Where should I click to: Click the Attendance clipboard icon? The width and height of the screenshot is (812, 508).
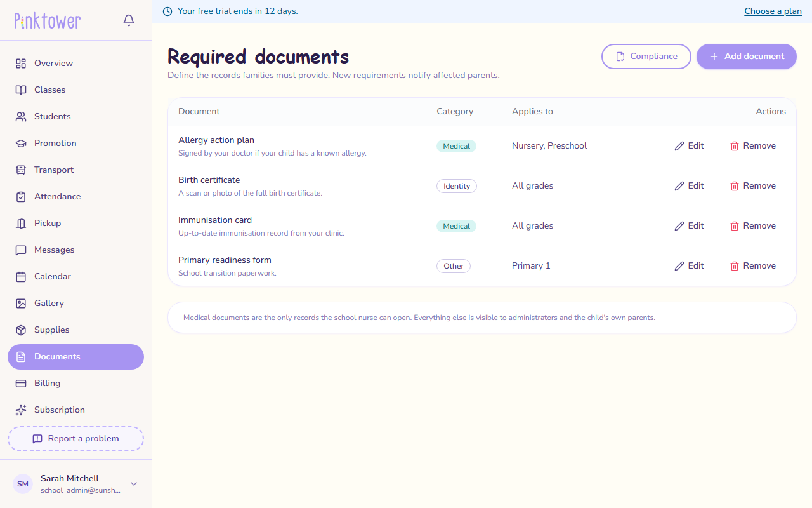pos(21,197)
